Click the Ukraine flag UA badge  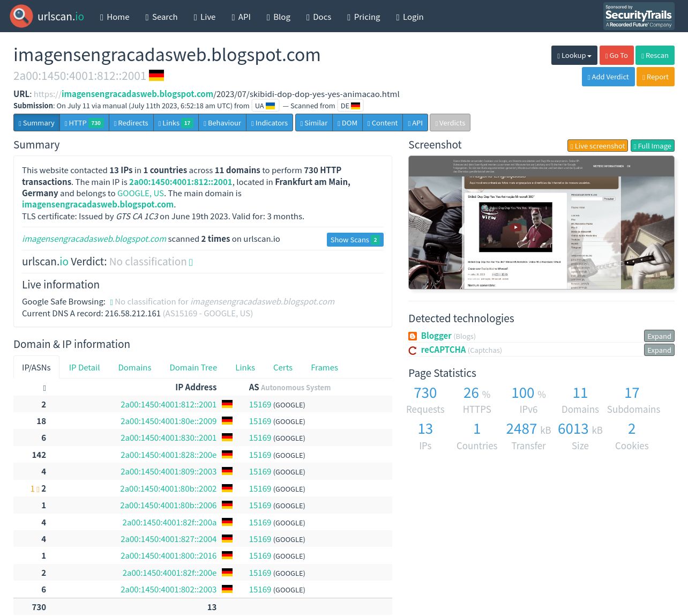click(x=265, y=106)
